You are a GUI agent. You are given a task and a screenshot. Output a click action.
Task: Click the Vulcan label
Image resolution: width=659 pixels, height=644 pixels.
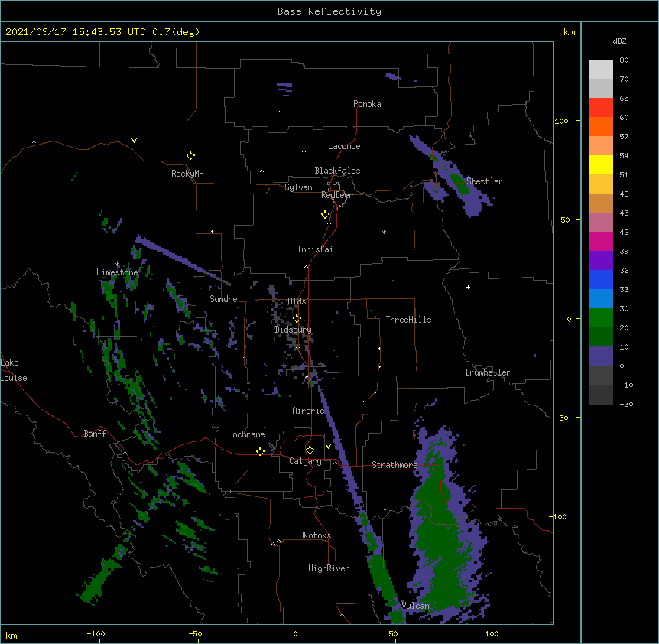point(415,606)
